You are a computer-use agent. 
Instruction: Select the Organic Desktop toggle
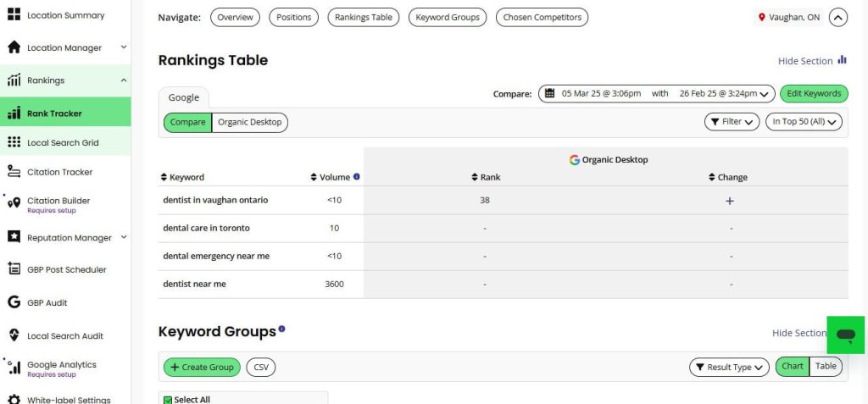point(250,122)
